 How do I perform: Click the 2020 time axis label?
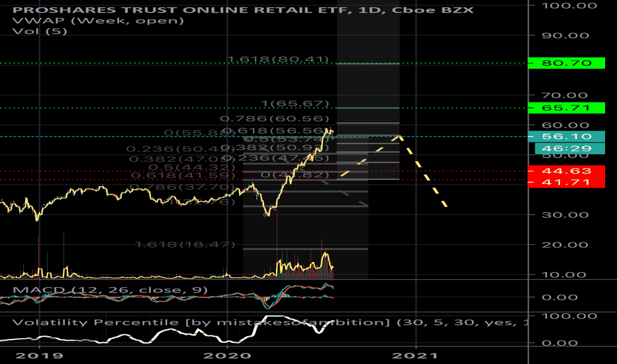(x=228, y=356)
